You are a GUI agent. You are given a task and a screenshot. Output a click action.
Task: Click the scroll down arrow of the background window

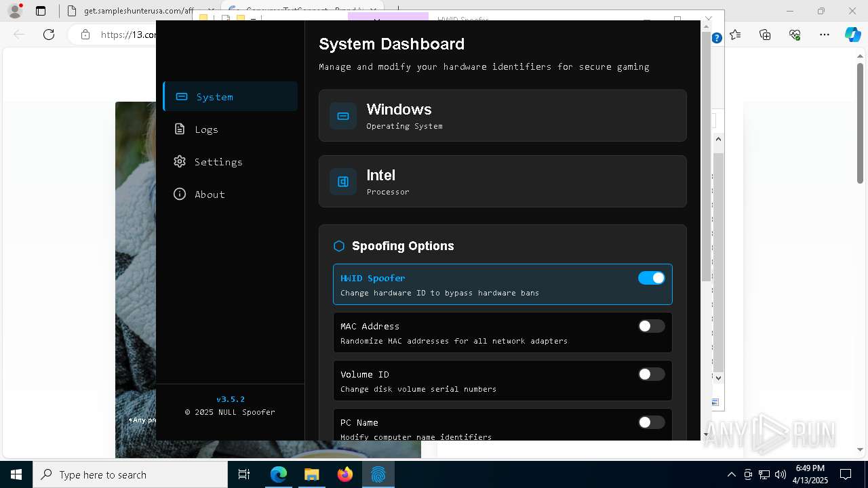click(718, 378)
